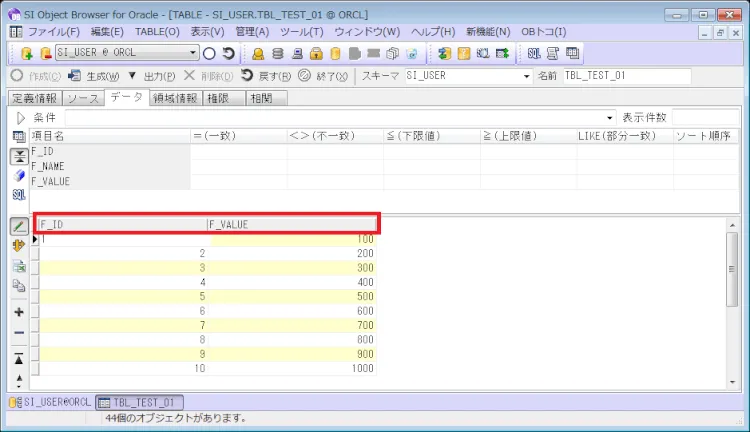The image size is (750, 432).
Task: Click the orange arrows sidebar icon
Action: (x=19, y=246)
